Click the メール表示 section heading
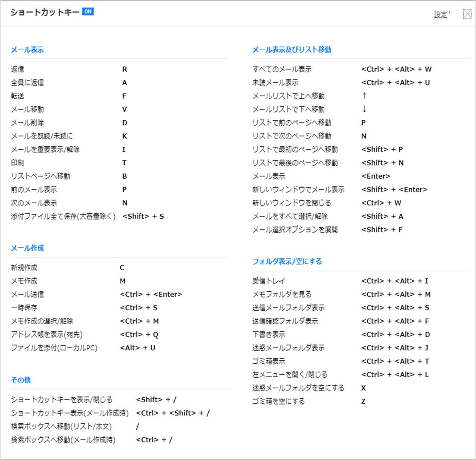 [x=27, y=50]
